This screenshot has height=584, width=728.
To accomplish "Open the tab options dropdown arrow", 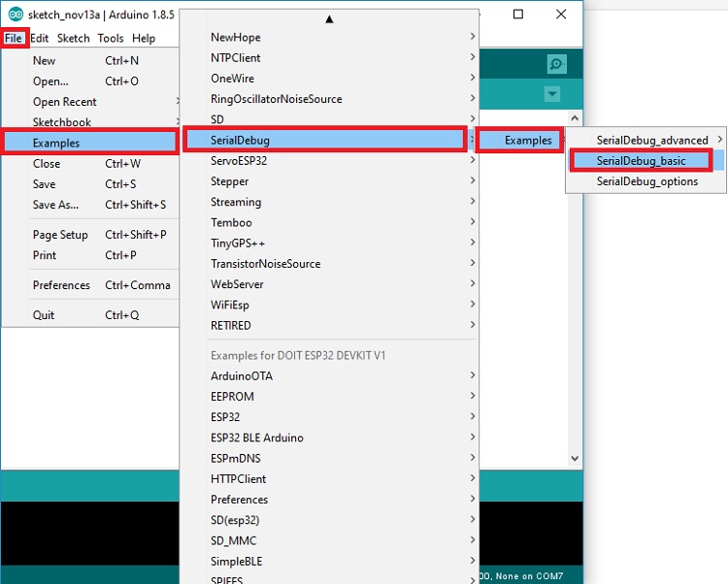I will (x=552, y=94).
